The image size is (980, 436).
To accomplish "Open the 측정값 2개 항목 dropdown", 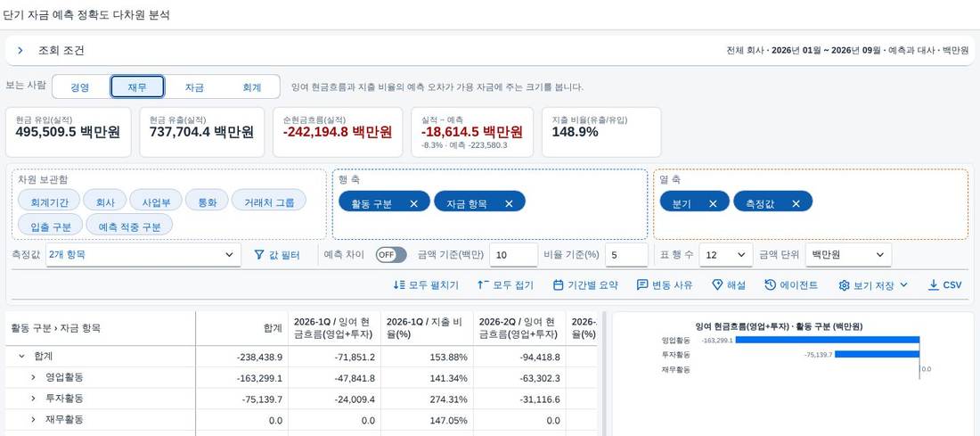I will [x=143, y=255].
